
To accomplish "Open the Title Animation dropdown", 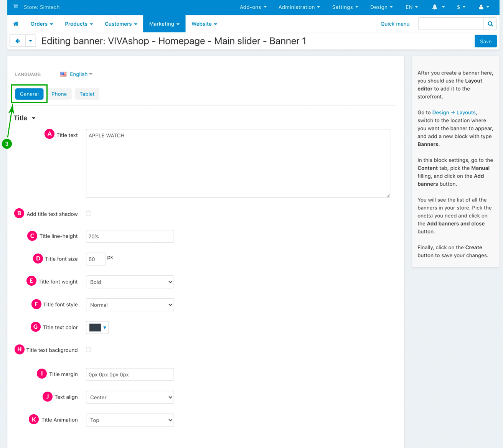I will [x=130, y=420].
